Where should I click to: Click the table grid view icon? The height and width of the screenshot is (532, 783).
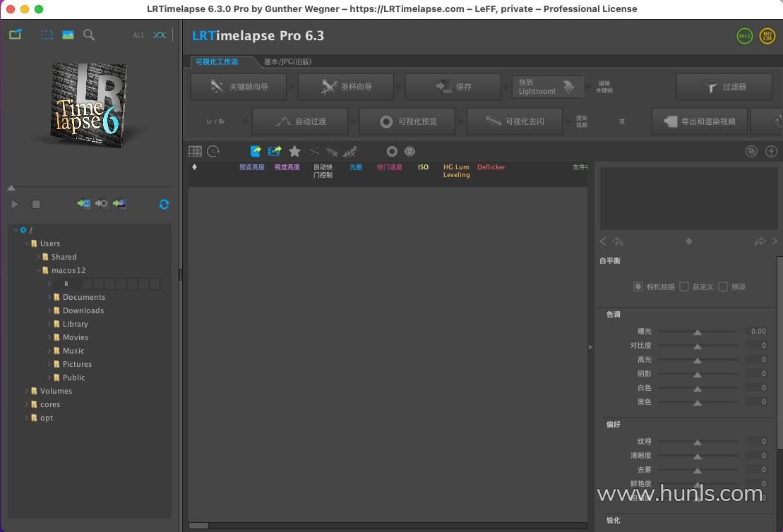pos(196,151)
